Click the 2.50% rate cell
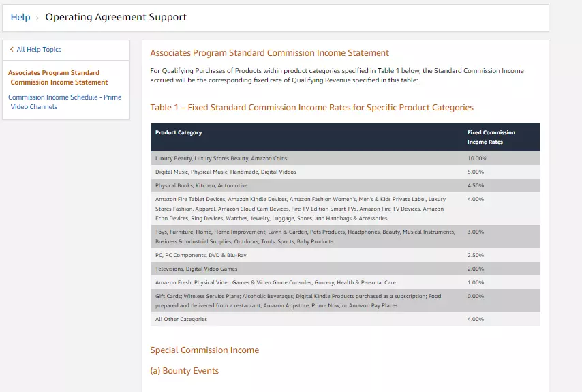 point(476,255)
